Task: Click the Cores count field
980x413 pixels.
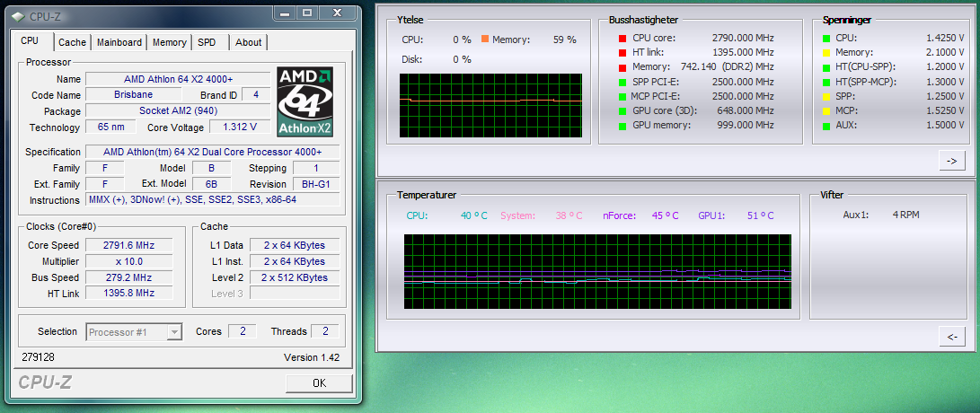Action: [243, 332]
